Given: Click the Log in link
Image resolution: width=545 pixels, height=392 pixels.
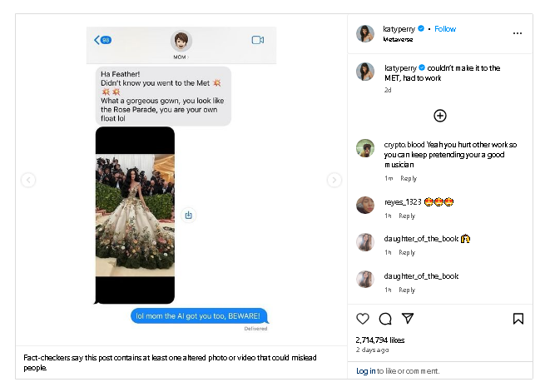Looking at the screenshot, I should click(x=365, y=371).
